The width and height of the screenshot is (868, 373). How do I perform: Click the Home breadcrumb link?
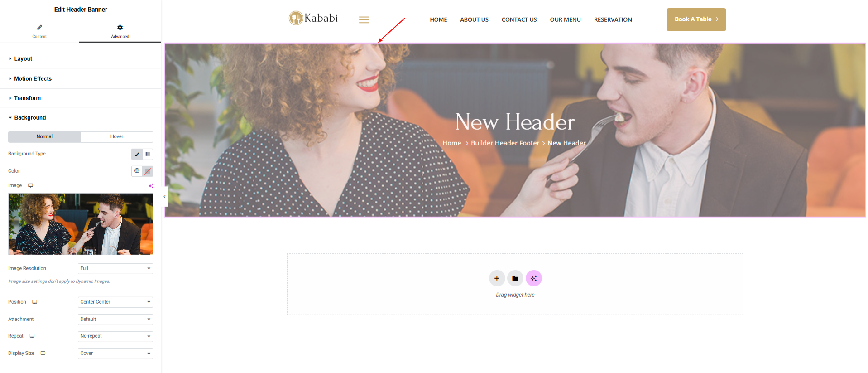(x=451, y=143)
